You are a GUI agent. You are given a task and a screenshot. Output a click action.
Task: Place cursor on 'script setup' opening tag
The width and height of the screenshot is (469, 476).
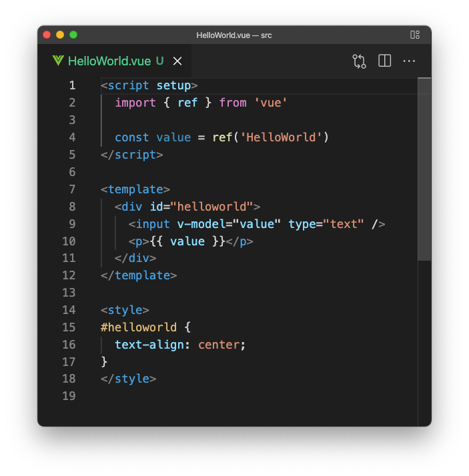(149, 85)
